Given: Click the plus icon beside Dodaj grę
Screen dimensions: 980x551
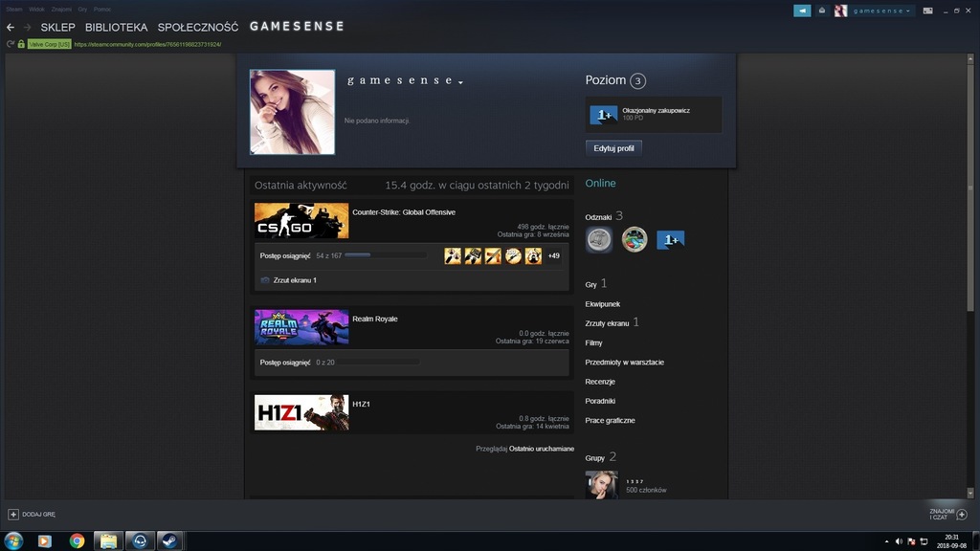Looking at the screenshot, I should click(x=13, y=515).
